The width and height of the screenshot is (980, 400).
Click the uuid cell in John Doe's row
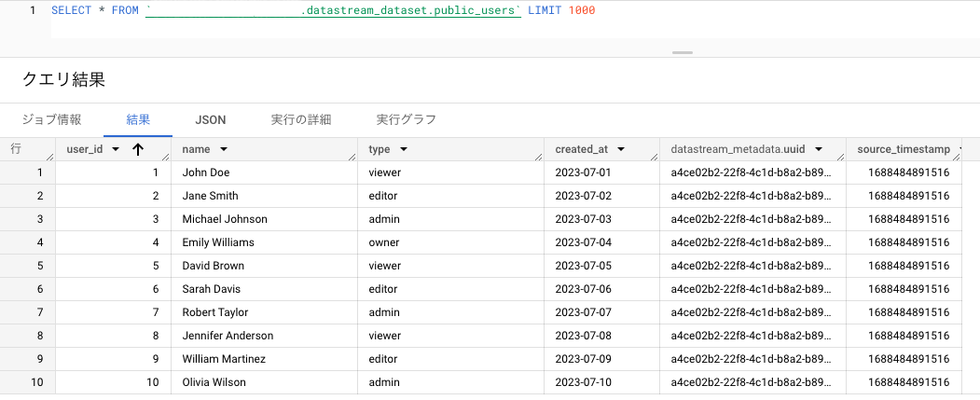click(752, 172)
